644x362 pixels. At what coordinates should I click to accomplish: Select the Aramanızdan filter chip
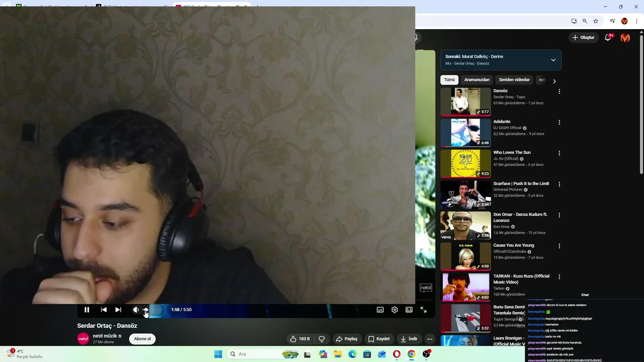point(477,80)
